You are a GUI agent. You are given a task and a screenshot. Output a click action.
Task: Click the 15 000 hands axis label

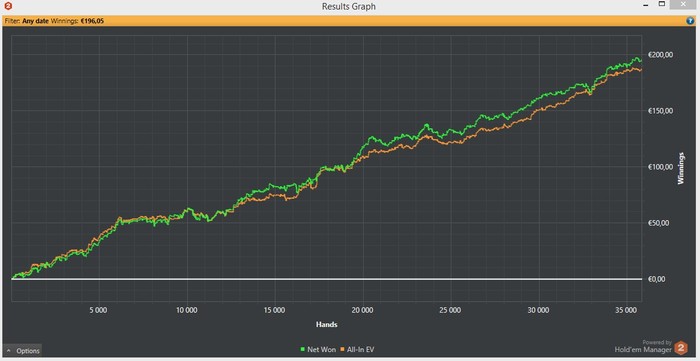[x=275, y=310]
